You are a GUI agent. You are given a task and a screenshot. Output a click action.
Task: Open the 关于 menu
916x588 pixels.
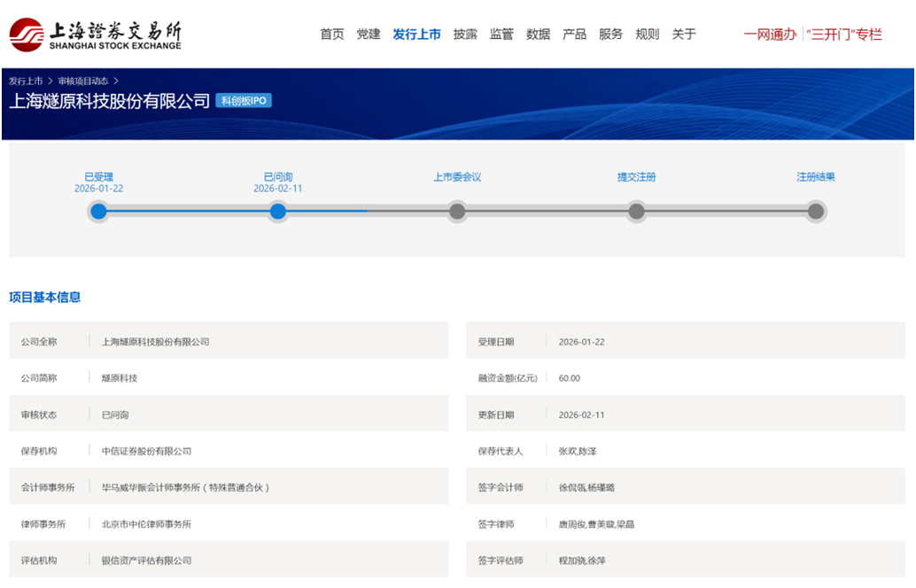click(683, 35)
